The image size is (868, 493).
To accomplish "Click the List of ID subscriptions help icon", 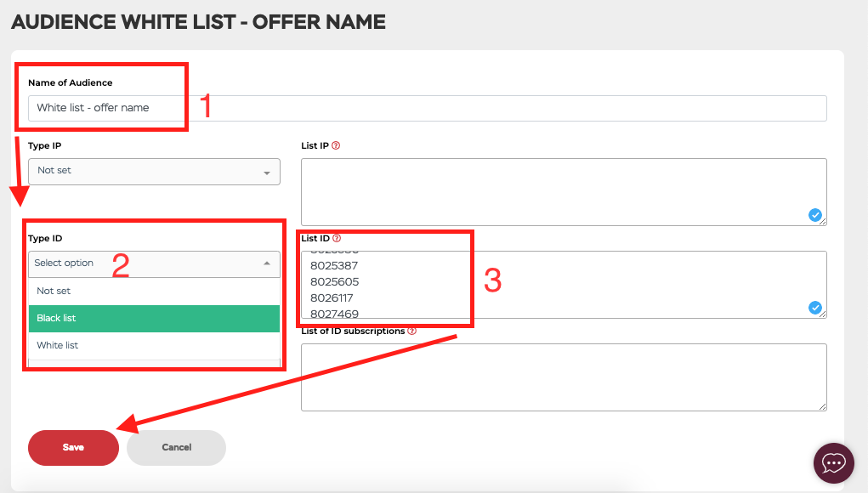I will pyautogui.click(x=411, y=331).
